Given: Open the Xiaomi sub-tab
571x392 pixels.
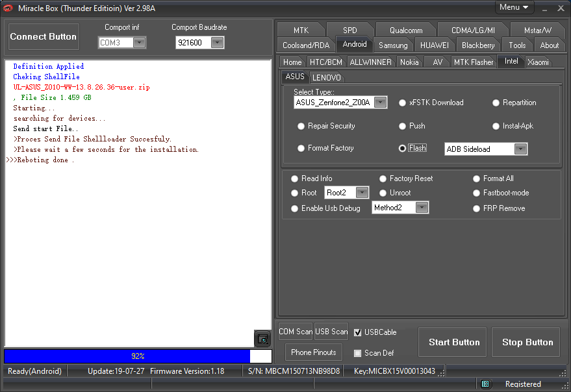Looking at the screenshot, I should tap(538, 62).
